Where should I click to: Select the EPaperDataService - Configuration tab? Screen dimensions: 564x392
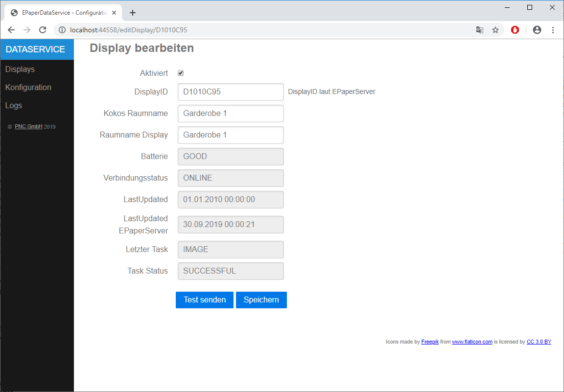pyautogui.click(x=63, y=13)
